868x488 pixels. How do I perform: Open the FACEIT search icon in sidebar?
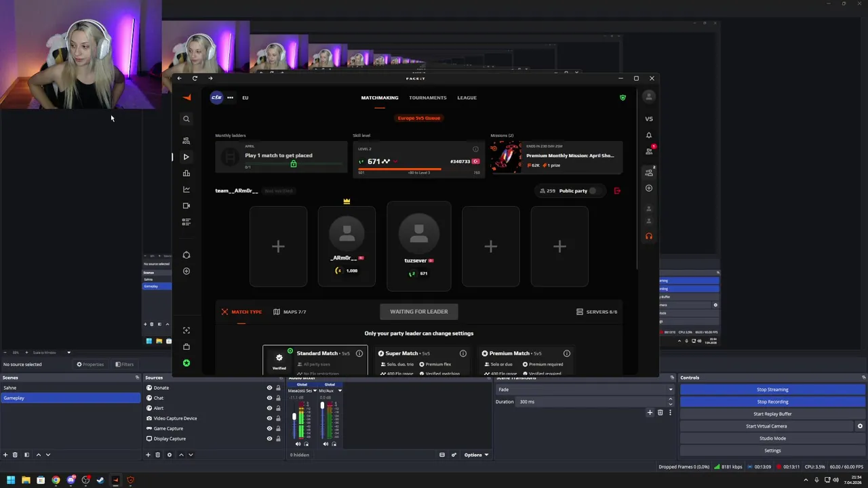click(186, 119)
